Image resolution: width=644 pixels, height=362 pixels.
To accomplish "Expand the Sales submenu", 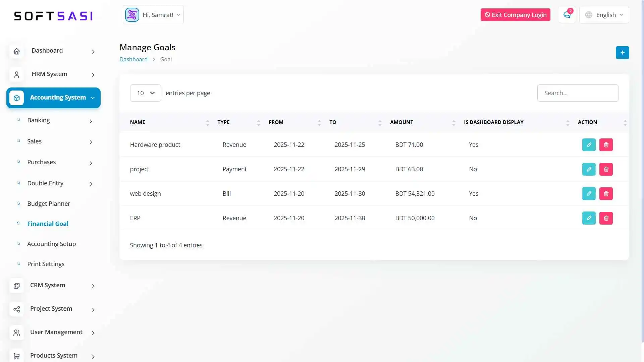I will [55, 142].
